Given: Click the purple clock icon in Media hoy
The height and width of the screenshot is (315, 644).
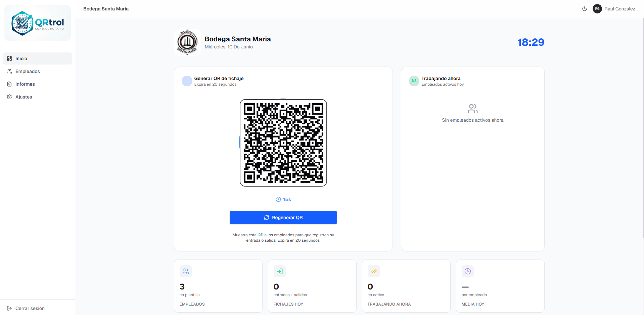Looking at the screenshot, I should click(468, 271).
